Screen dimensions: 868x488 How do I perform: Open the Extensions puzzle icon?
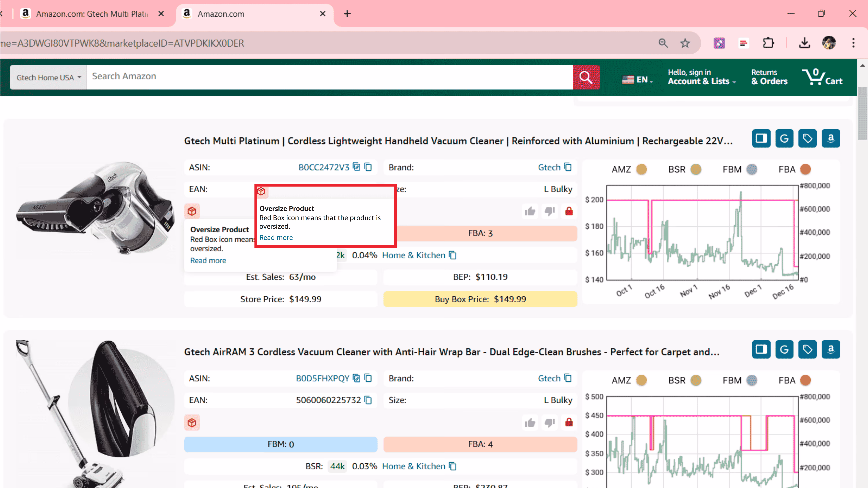[768, 43]
